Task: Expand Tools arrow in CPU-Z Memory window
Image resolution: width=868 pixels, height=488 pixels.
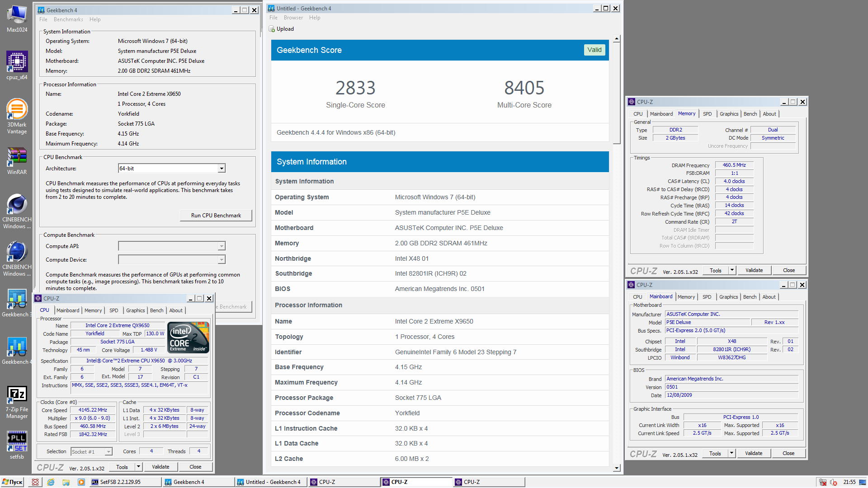Action: coord(732,270)
